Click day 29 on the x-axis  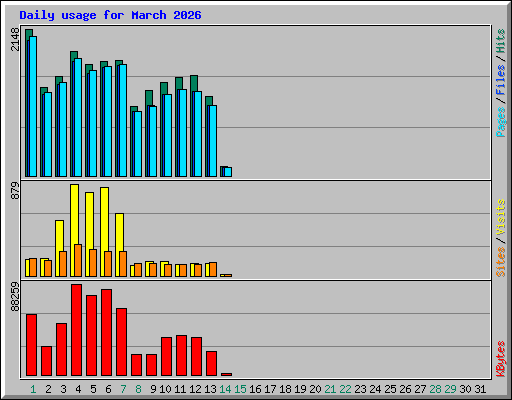click(x=450, y=389)
